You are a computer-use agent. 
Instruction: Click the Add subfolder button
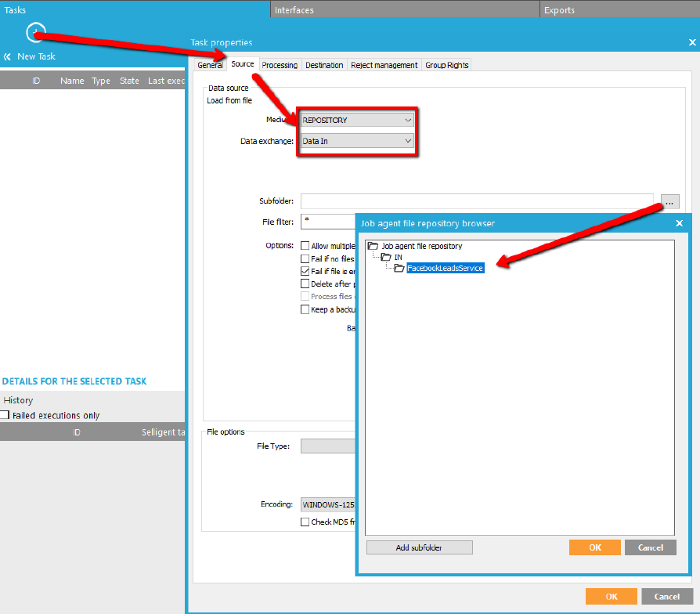(419, 547)
